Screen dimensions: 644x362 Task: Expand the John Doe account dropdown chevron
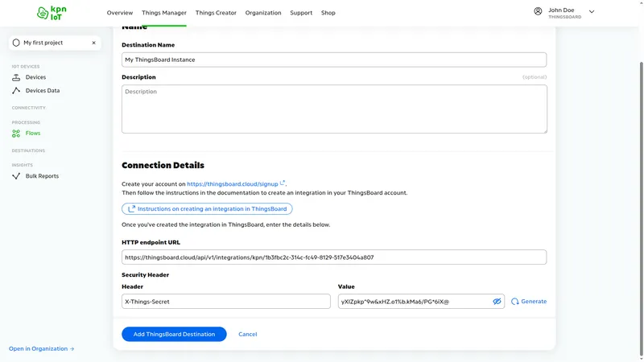tap(592, 12)
